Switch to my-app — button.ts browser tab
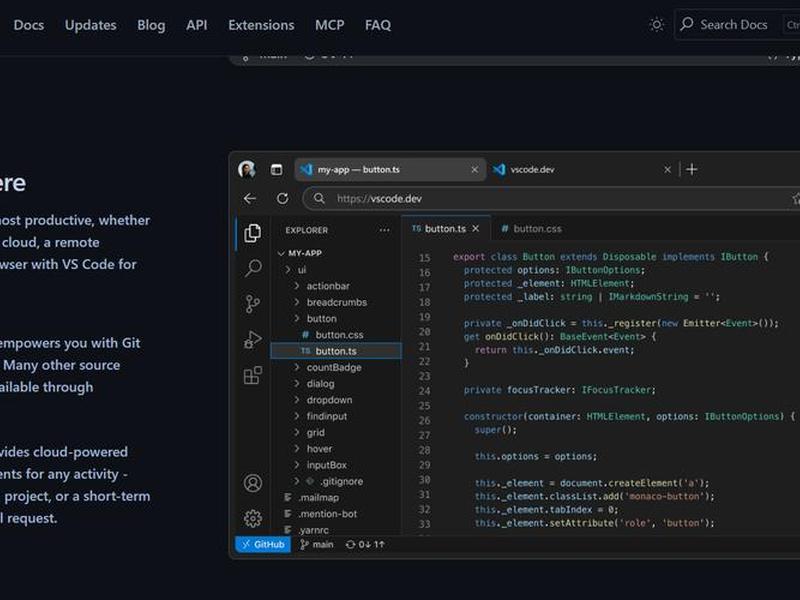The height and width of the screenshot is (600, 800). pos(390,169)
